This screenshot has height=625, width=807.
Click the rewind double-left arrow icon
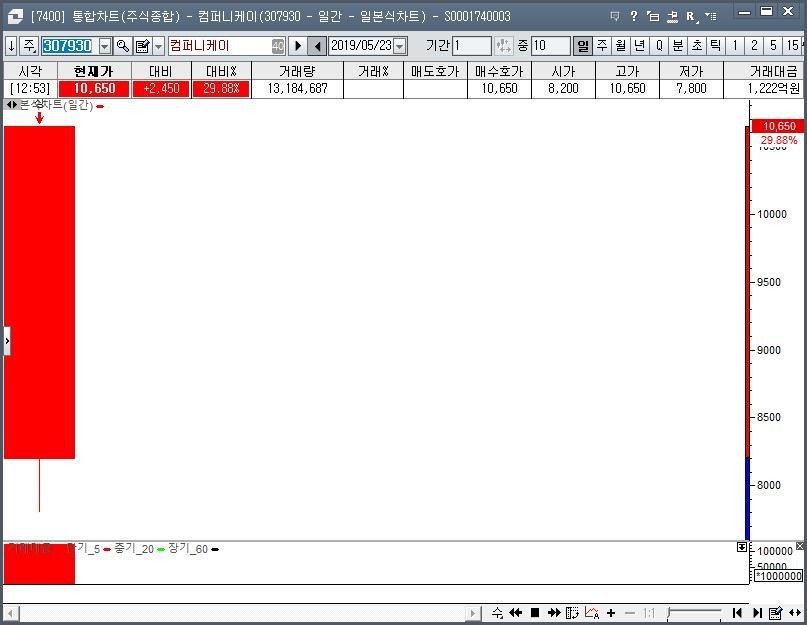pyautogui.click(x=516, y=613)
